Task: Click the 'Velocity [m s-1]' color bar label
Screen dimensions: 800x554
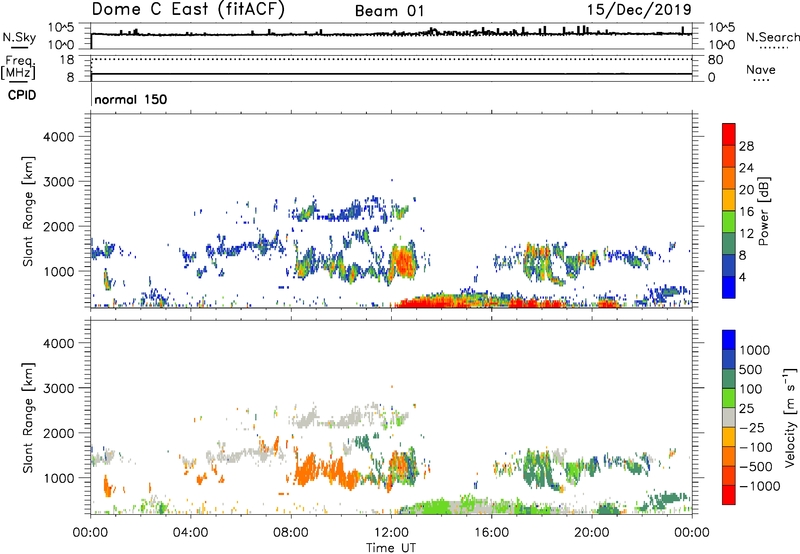Action: tap(790, 417)
